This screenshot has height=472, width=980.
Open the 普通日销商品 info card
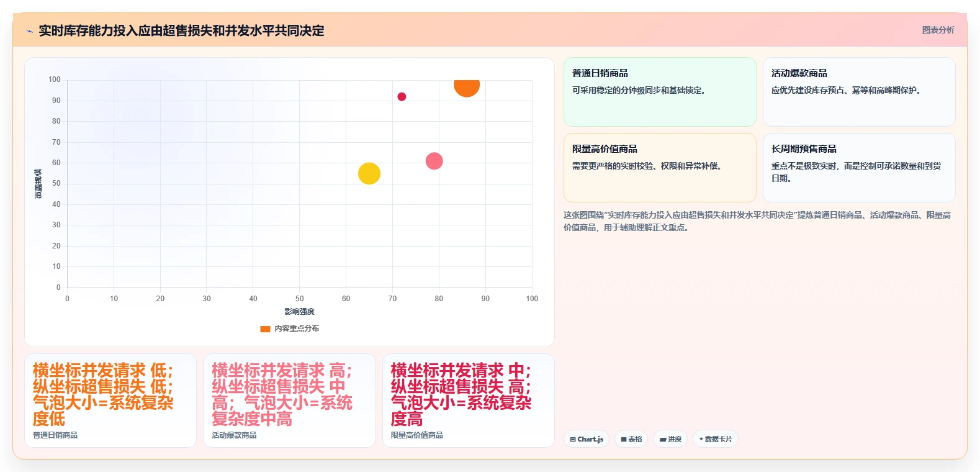point(660,92)
